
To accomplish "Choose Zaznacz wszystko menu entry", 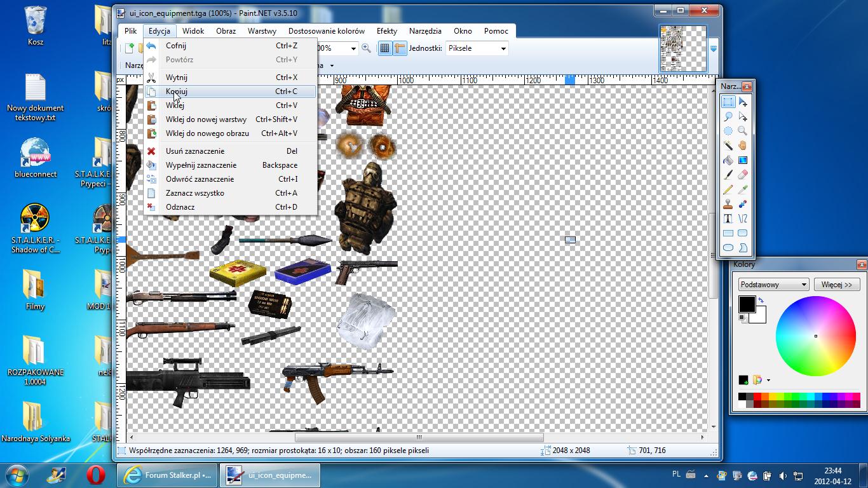I will (230, 193).
